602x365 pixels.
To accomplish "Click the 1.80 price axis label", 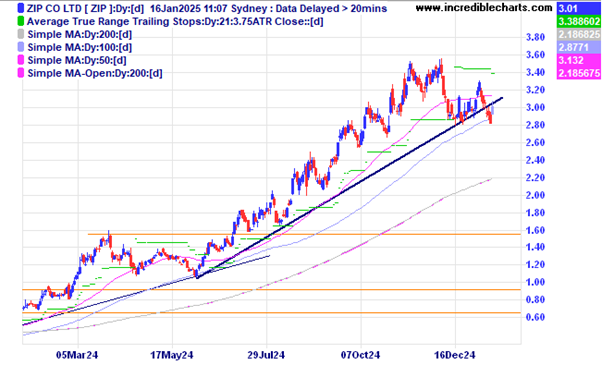I will tap(535, 213).
